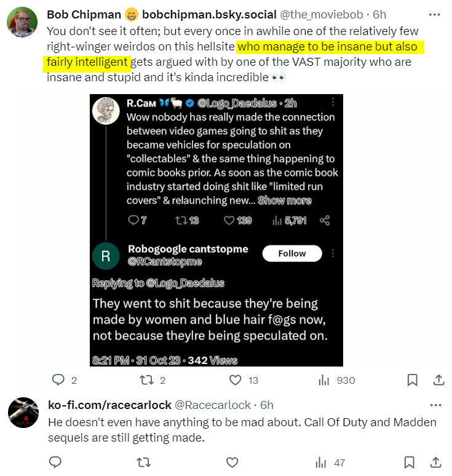Bookmark Bob Chipman's post
The height and width of the screenshot is (476, 452).
(x=413, y=381)
